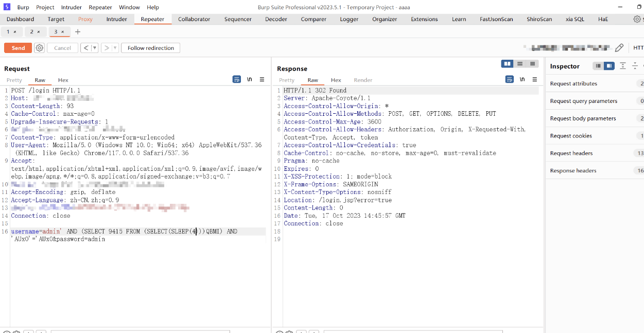Switch to the Comparer tab

314,19
